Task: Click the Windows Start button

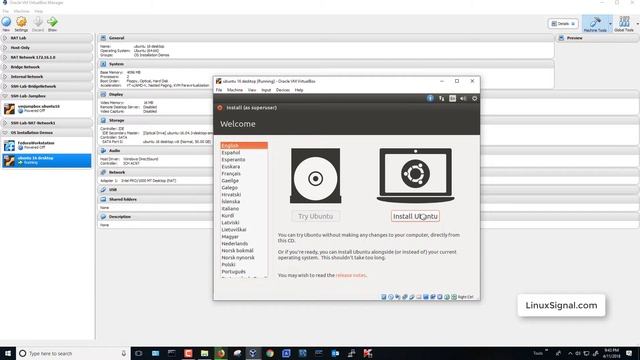Action: (8, 353)
